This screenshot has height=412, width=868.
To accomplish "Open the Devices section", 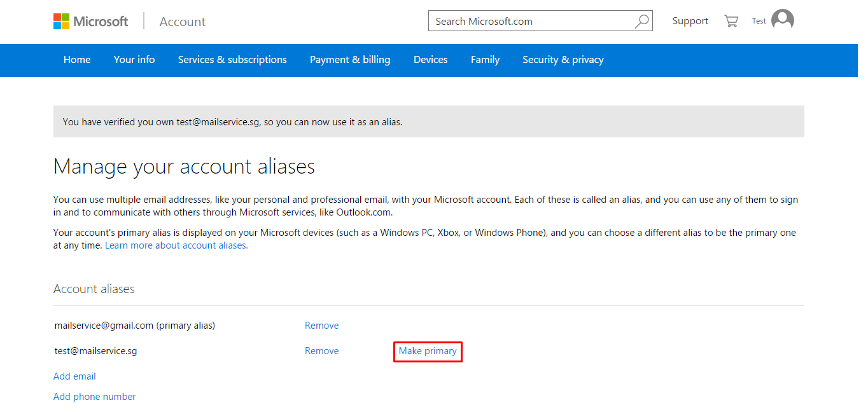I will click(431, 60).
